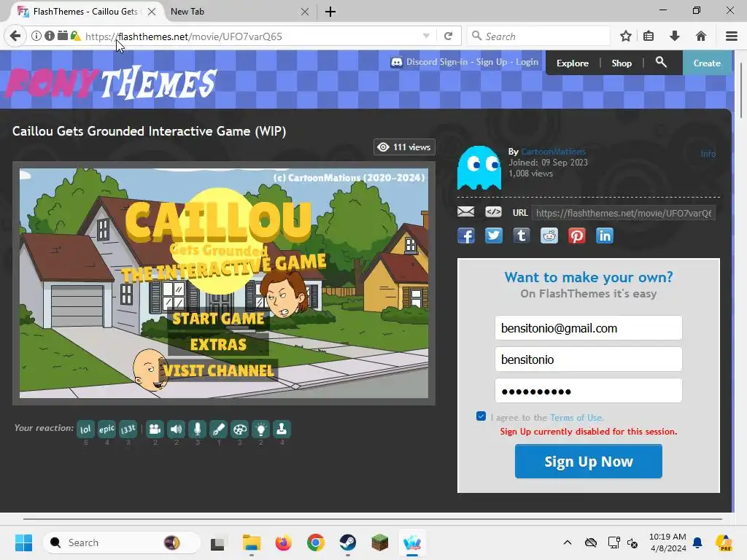Select START GAME in the movie
The width and height of the screenshot is (747, 560).
pos(218,319)
